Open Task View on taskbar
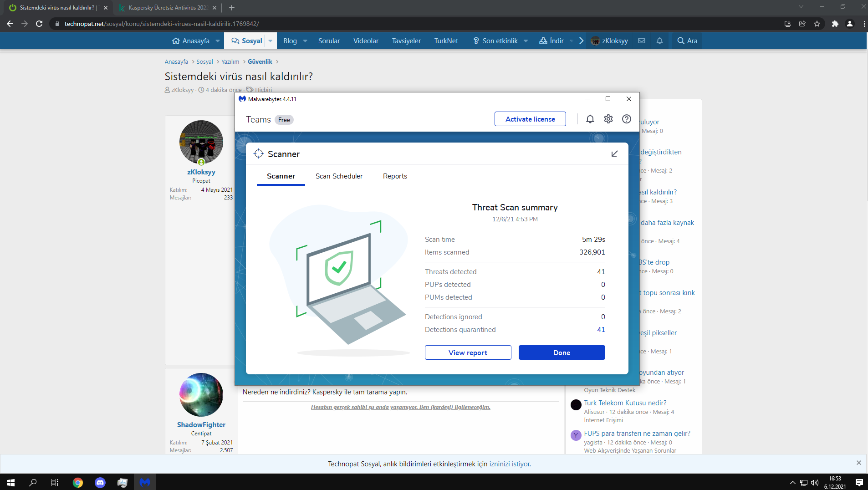 click(55, 482)
